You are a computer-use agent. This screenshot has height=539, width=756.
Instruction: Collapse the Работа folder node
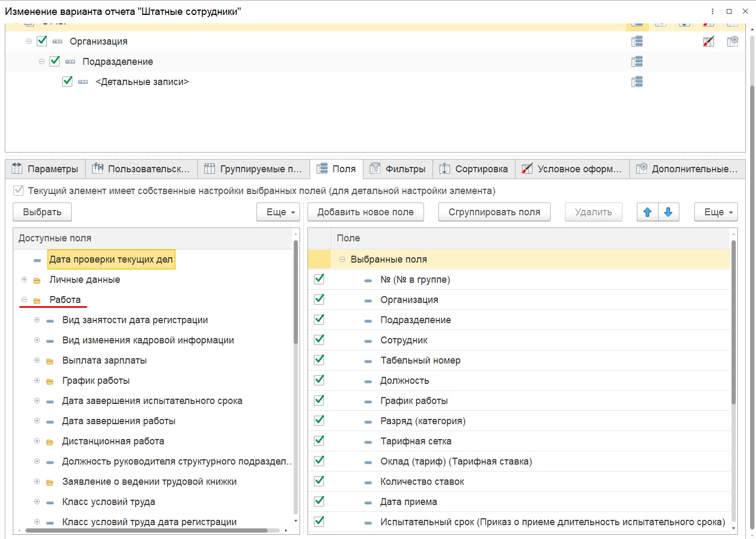tap(24, 300)
